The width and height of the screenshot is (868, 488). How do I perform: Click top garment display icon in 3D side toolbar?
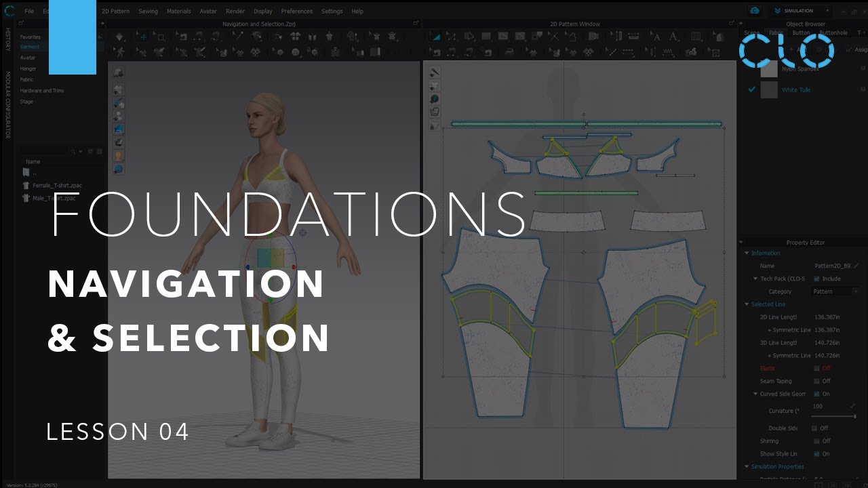[x=118, y=73]
